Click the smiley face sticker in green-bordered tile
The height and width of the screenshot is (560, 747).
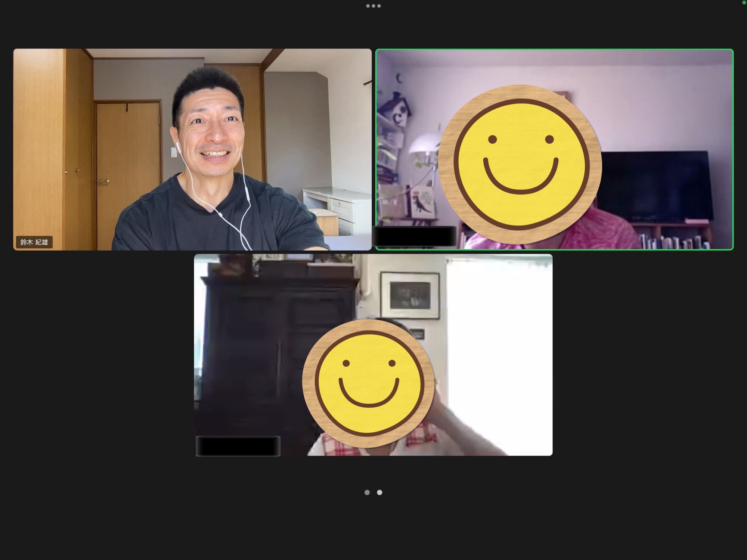520,165
